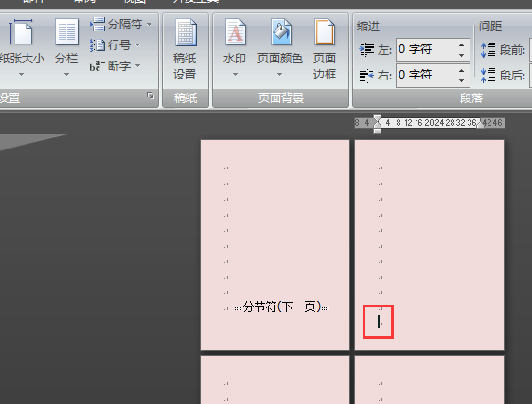The width and height of the screenshot is (532, 404).
Task: Click the columns (分栏) icon
Action: coord(66,32)
